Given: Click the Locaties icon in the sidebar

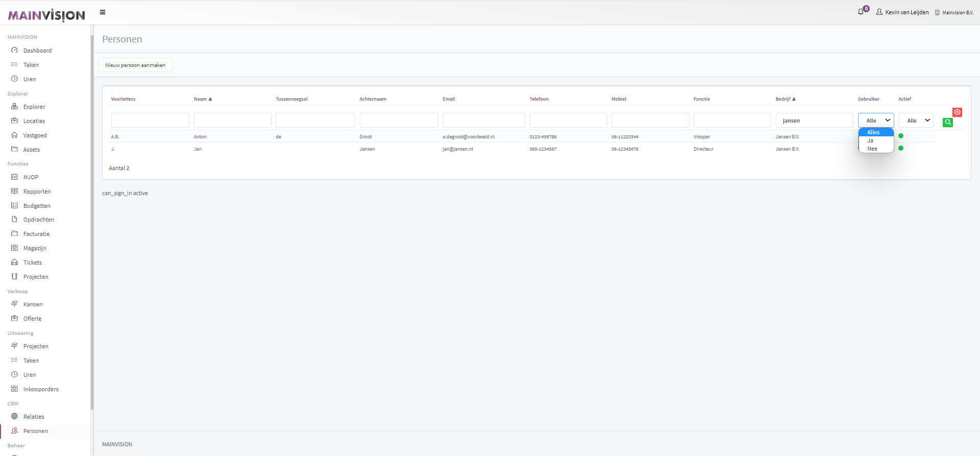Looking at the screenshot, I should coord(14,121).
